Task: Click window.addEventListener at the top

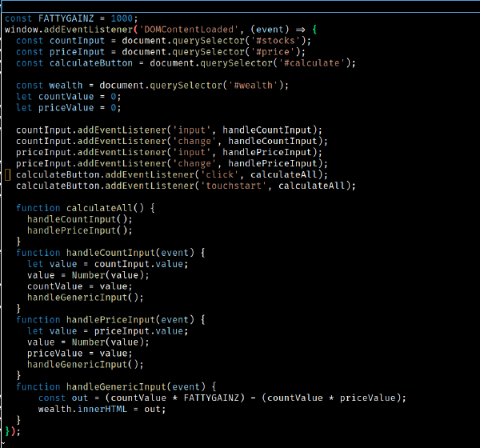Action: [69, 30]
